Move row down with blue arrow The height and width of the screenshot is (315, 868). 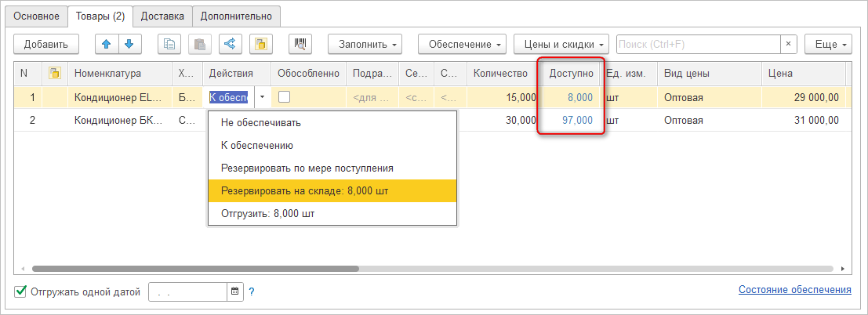click(x=129, y=45)
